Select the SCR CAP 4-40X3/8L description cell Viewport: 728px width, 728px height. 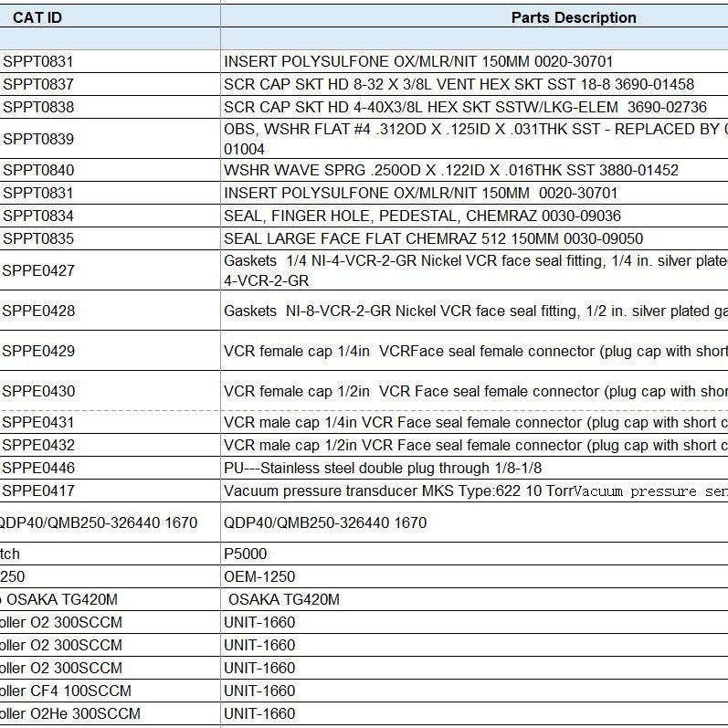(465, 107)
